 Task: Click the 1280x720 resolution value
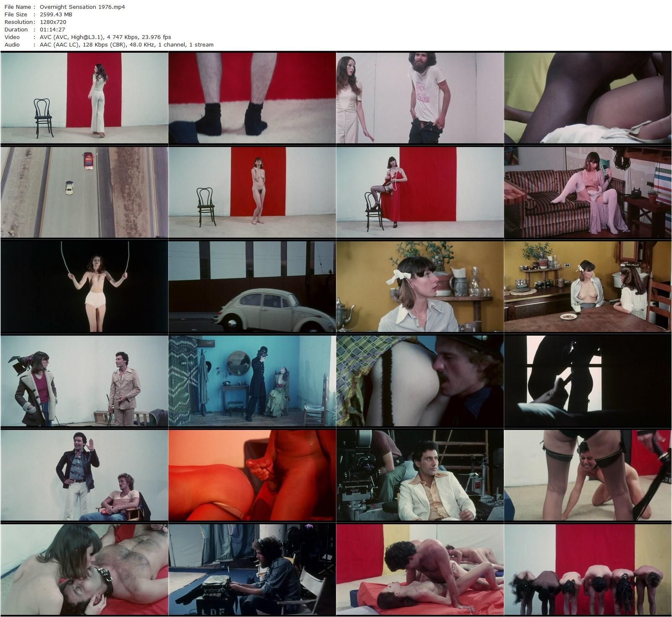point(53,22)
